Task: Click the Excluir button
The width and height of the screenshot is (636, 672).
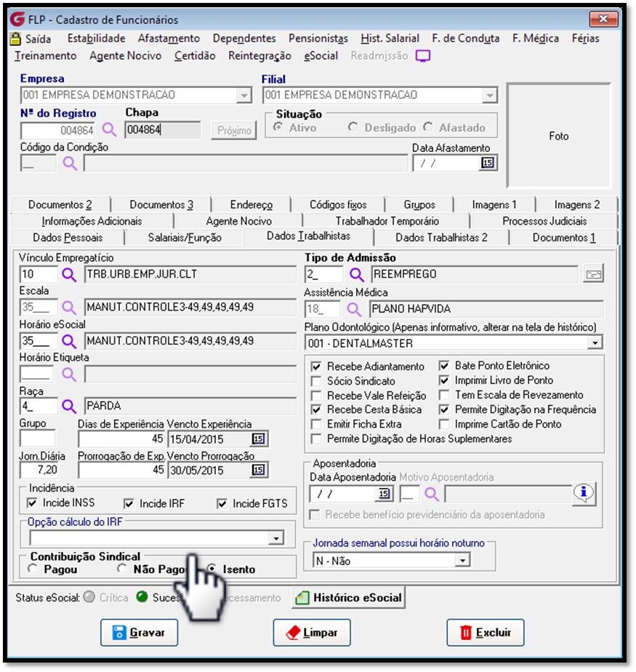Action: coord(486,632)
